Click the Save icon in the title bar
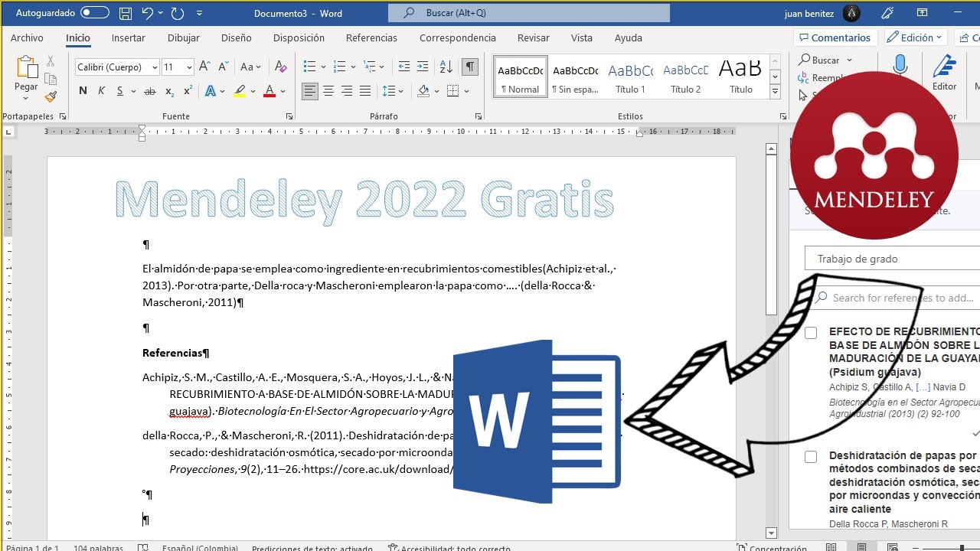 (x=126, y=13)
